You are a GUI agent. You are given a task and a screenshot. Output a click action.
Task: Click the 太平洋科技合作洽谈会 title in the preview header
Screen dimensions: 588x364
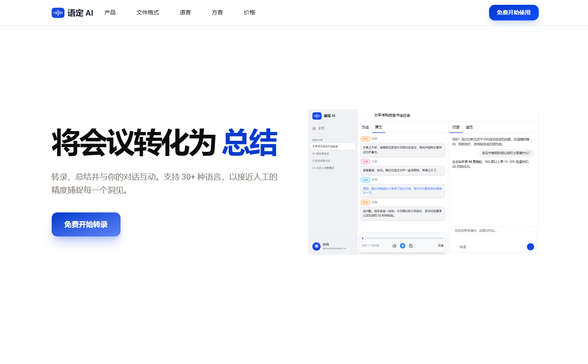[x=392, y=116]
